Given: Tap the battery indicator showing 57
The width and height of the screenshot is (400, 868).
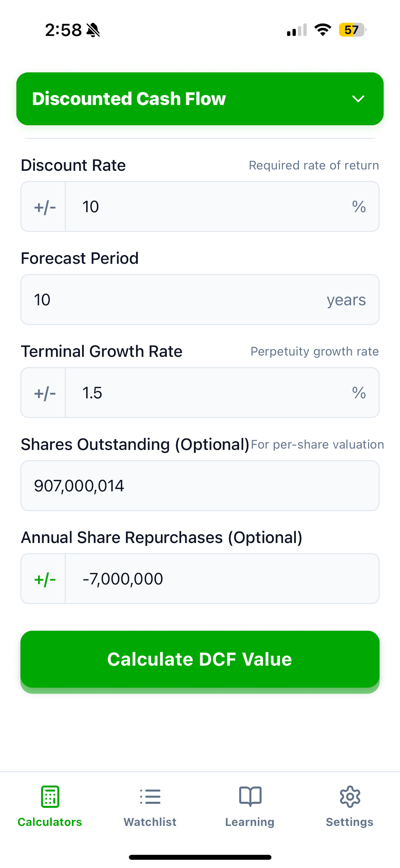Looking at the screenshot, I should (352, 30).
